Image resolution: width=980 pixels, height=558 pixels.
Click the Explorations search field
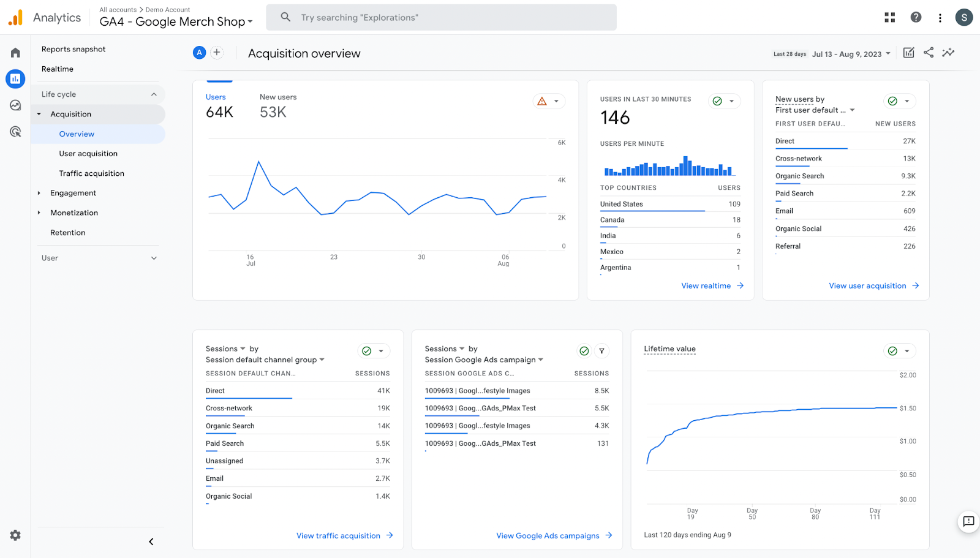[x=441, y=17]
